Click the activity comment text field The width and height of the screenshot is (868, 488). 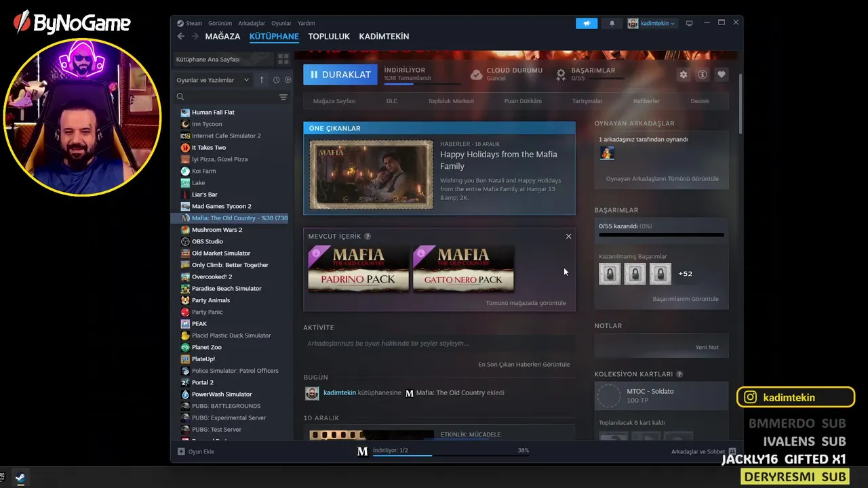pyautogui.click(x=439, y=344)
